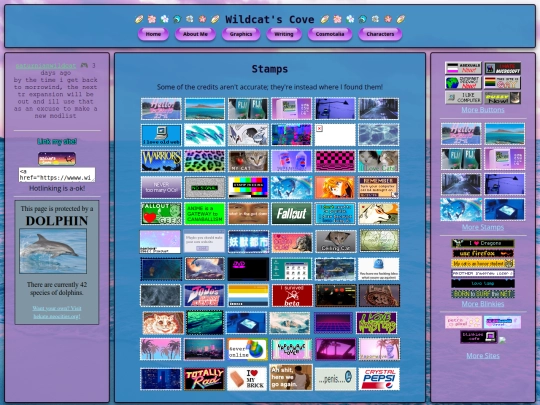Click the '...penis...' stamp
Image resolution: width=540 pixels, height=405 pixels.
pos(335,379)
